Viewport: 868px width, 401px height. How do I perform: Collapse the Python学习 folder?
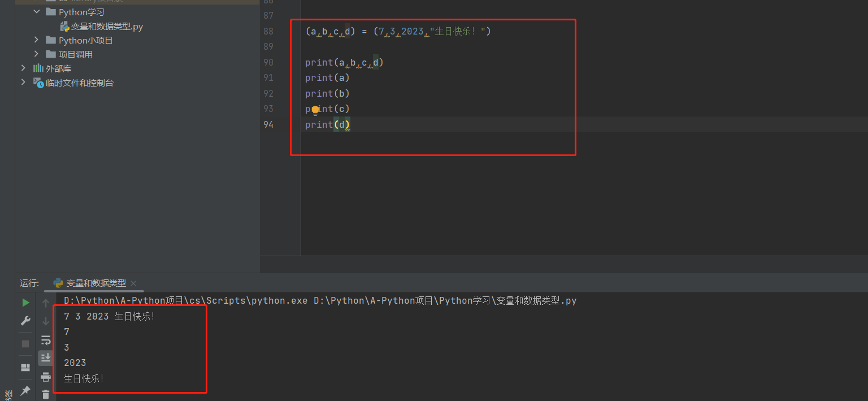(36, 12)
